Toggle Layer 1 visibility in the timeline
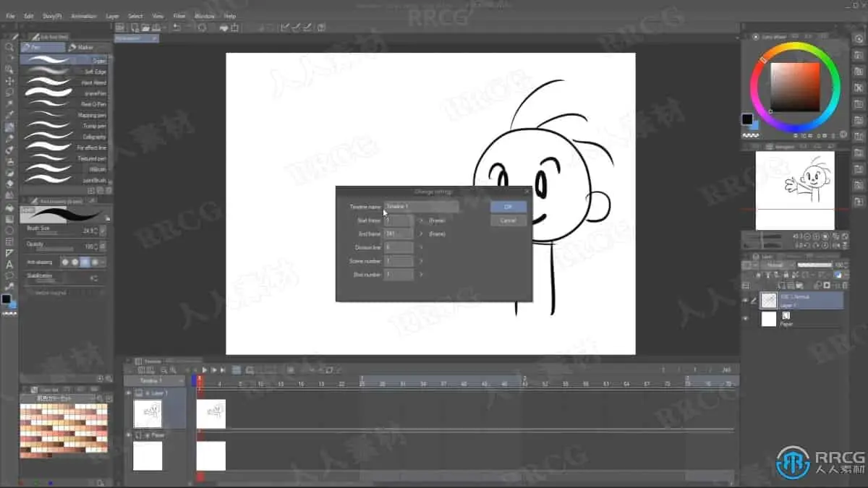 tap(129, 393)
